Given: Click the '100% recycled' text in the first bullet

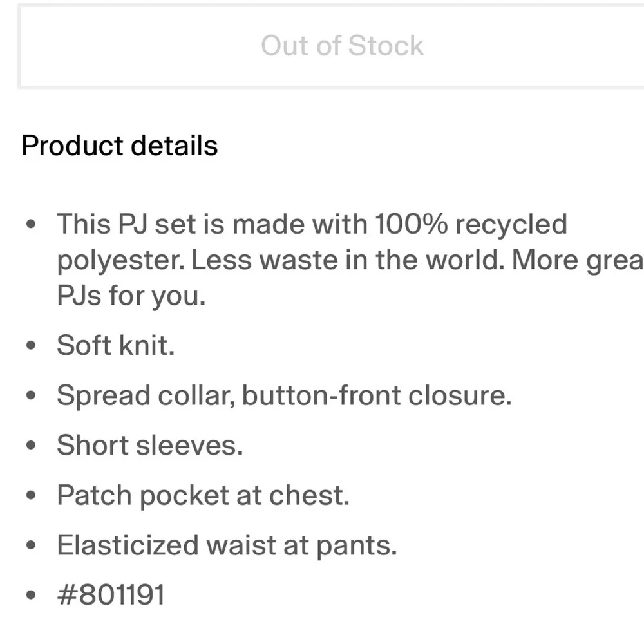Looking at the screenshot, I should click(471, 224).
